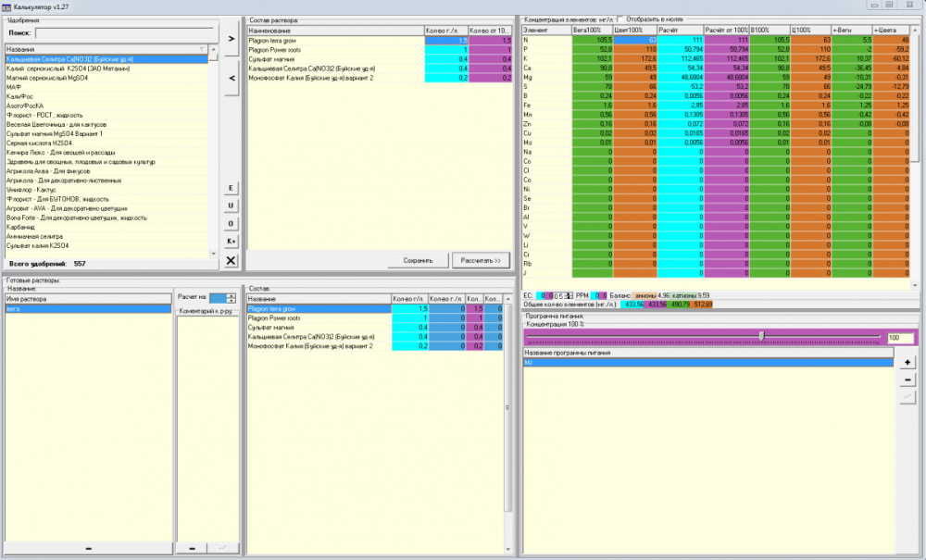Focus the 'Поиск' fertilizer search field
Viewport: 926px width, 560px height.
pyautogui.click(x=125, y=33)
